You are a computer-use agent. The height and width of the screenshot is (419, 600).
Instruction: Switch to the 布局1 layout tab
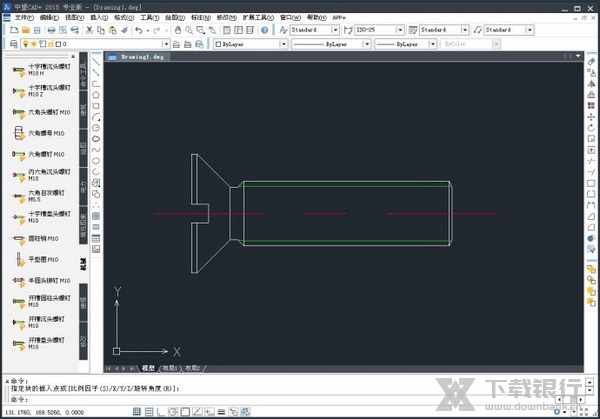tap(170, 368)
